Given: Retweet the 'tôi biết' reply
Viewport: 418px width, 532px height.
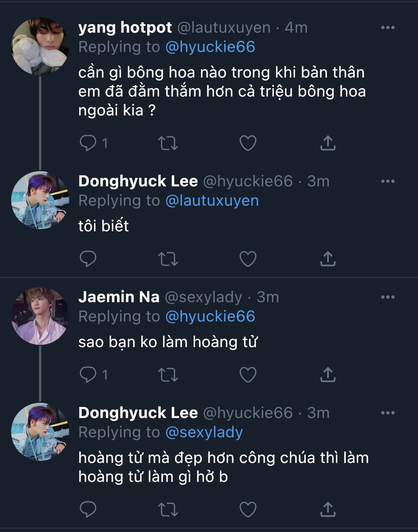Looking at the screenshot, I should (x=168, y=259).
